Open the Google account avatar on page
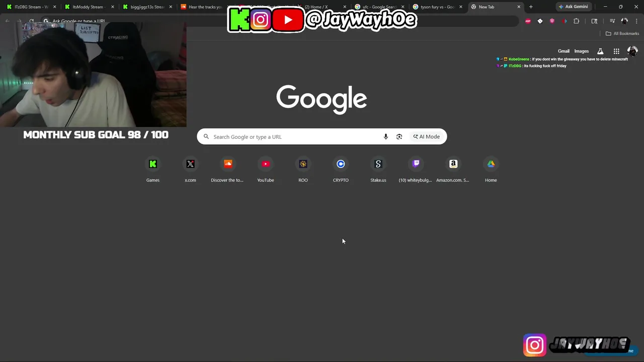Image resolution: width=644 pixels, height=362 pixels. (x=632, y=51)
